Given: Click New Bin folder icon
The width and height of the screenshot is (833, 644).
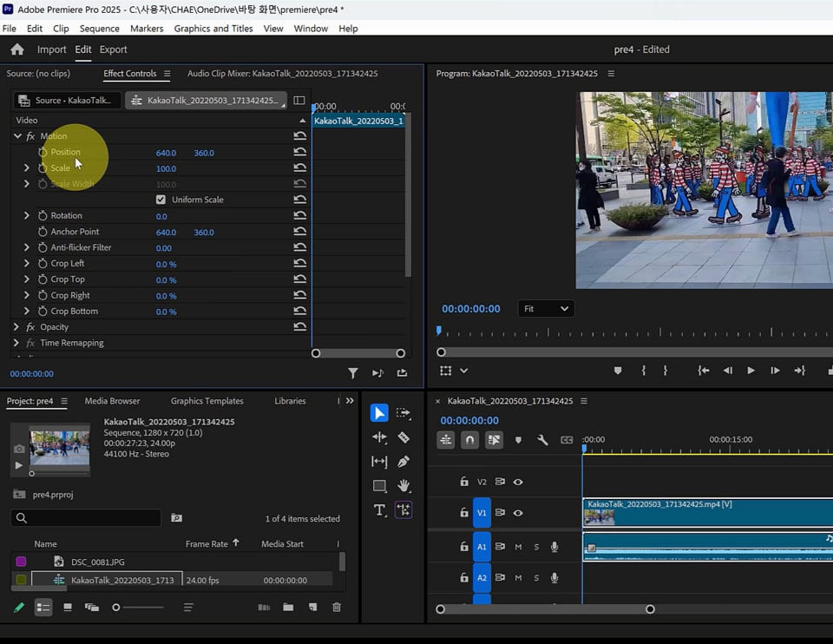Looking at the screenshot, I should tap(288, 607).
